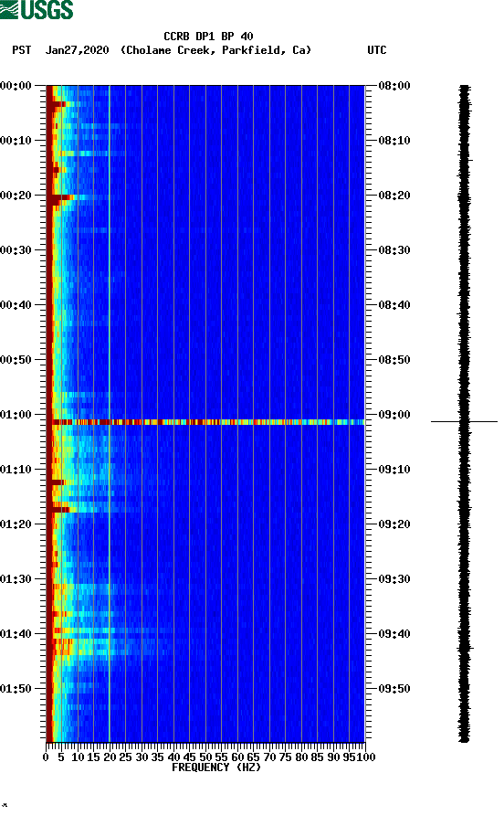The height and width of the screenshot is (815, 504).
Task: Click the red low-frequency burst near 00:03
Action: click(x=57, y=104)
